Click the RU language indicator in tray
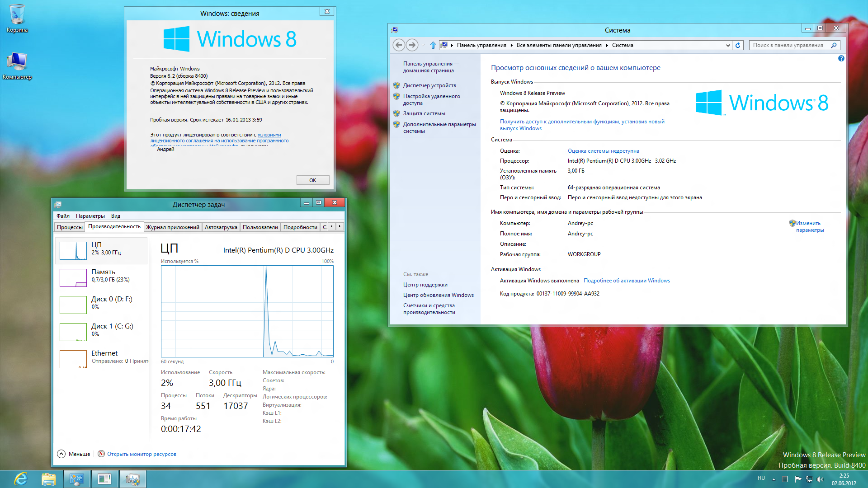The height and width of the screenshot is (488, 868). coord(761,478)
